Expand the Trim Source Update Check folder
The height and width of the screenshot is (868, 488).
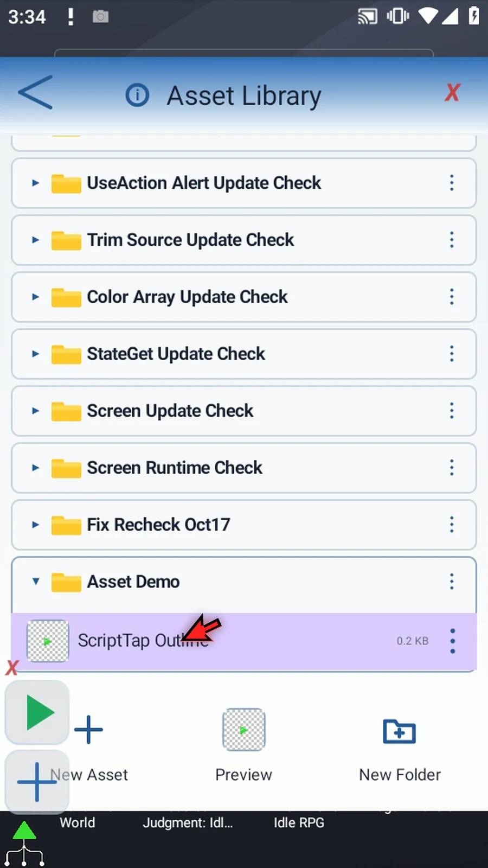point(35,240)
